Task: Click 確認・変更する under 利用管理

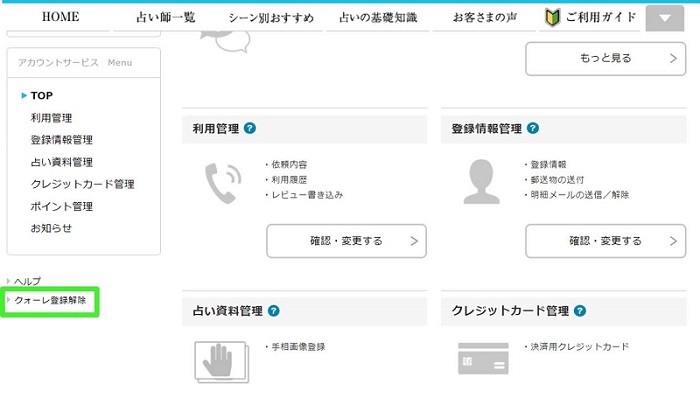Action: point(346,241)
